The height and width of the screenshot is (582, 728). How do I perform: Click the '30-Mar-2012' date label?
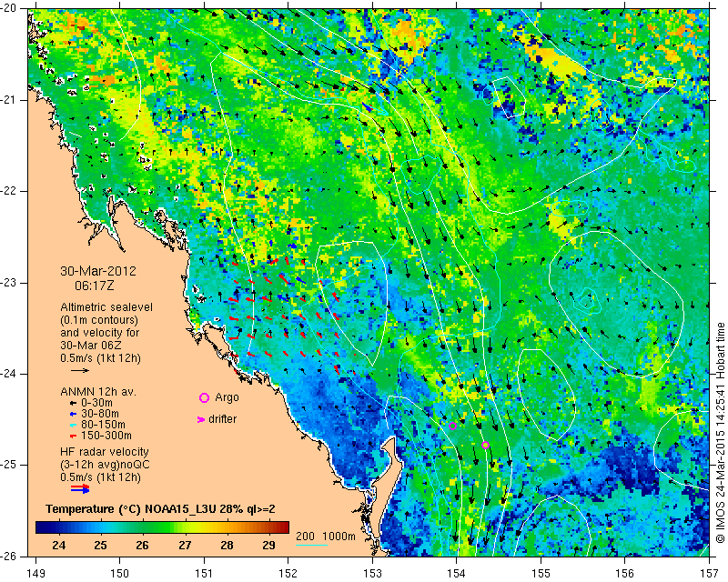point(98,271)
